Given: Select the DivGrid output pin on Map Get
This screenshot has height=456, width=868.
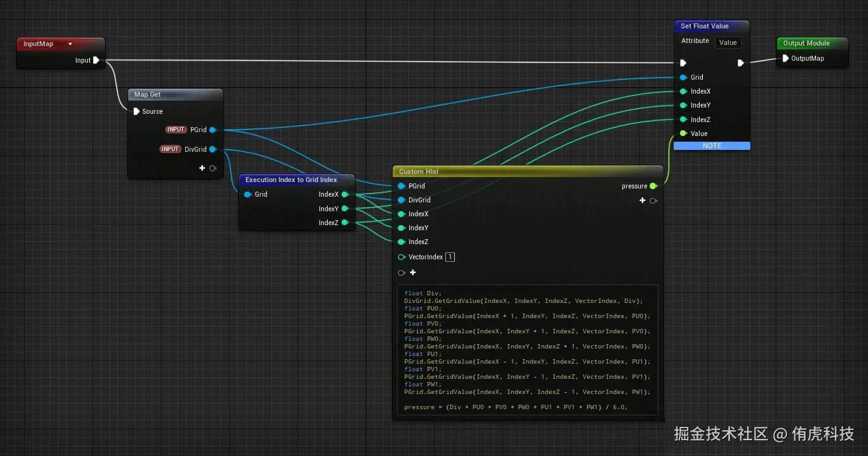Looking at the screenshot, I should pyautogui.click(x=213, y=149).
